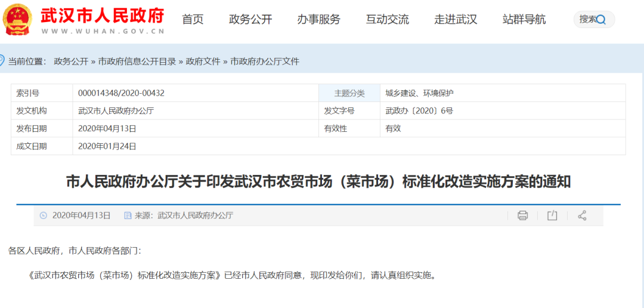Open the 首页 nav menu item
The image size is (644, 308).
[x=193, y=19]
